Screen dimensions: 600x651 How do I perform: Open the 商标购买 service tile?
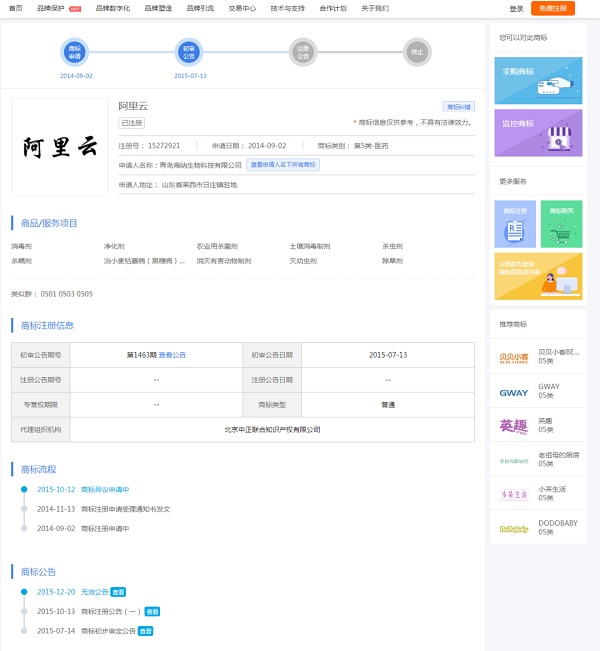(561, 224)
